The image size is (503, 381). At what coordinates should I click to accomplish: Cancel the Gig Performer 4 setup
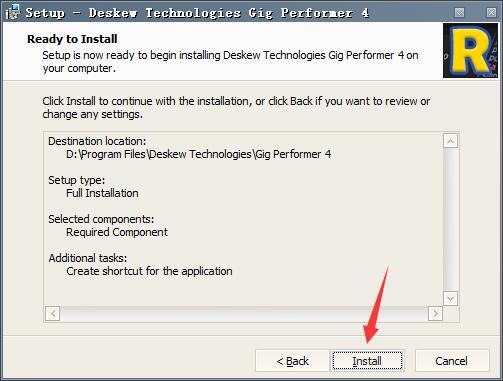(x=452, y=360)
